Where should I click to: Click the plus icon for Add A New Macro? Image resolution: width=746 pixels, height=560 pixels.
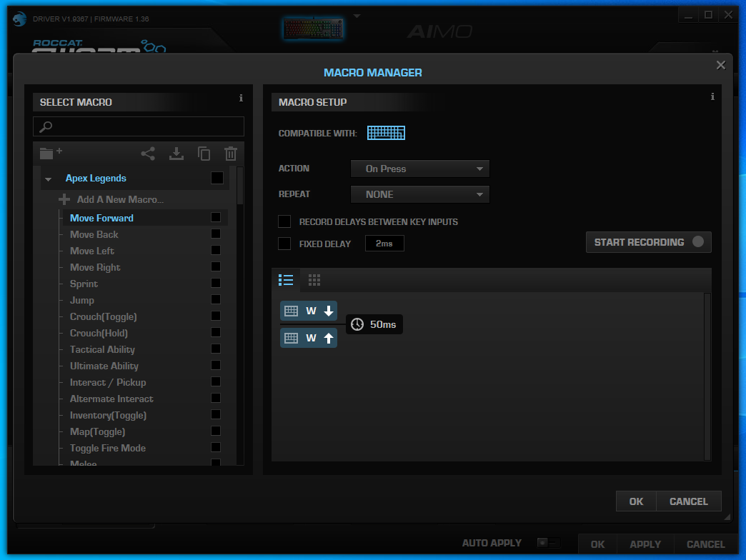64,200
